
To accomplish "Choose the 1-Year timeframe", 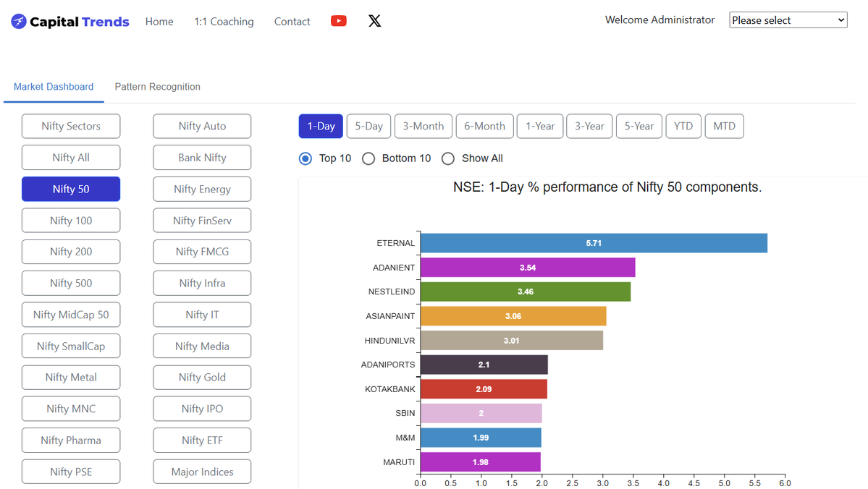I will (540, 126).
